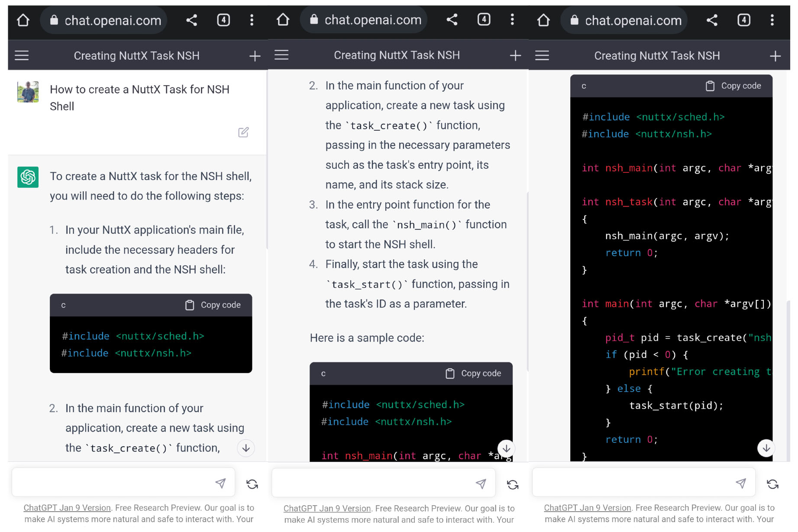This screenshot has height=532, width=798.
Task: Focus the message input field in the left panel
Action: [x=123, y=482]
